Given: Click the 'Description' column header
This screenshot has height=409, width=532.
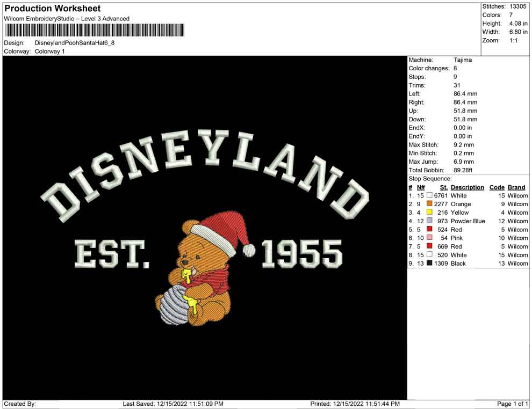Looking at the screenshot, I should click(x=467, y=187).
